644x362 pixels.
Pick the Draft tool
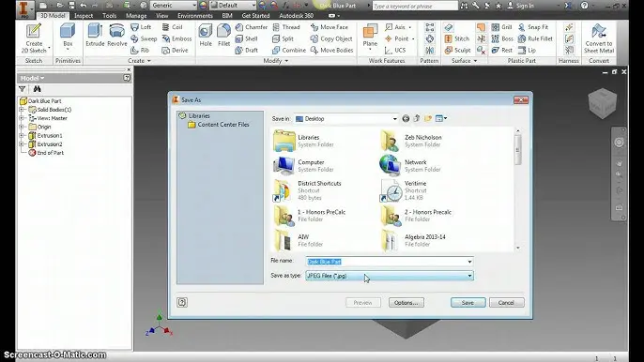[246, 50]
